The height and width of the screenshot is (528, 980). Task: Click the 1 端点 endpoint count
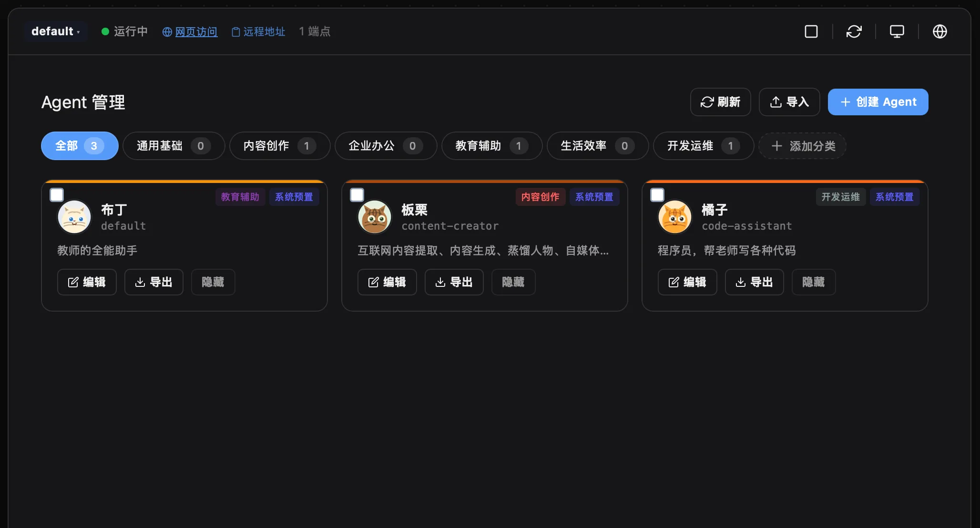tap(315, 31)
